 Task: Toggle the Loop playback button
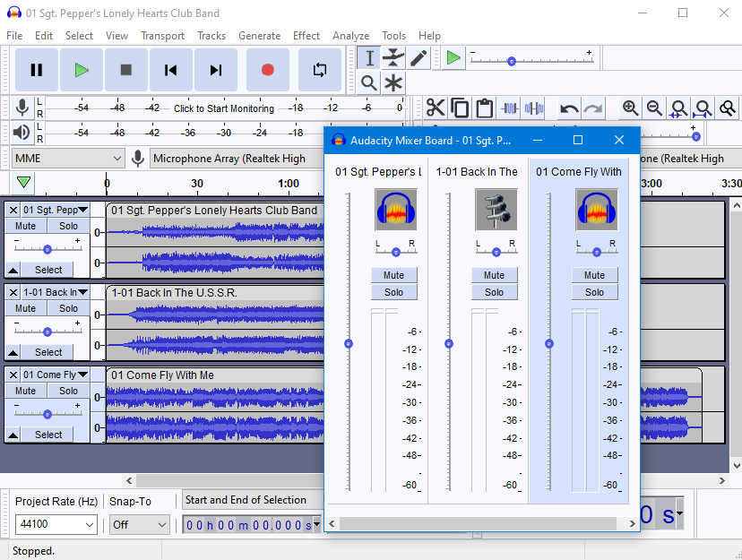(320, 70)
